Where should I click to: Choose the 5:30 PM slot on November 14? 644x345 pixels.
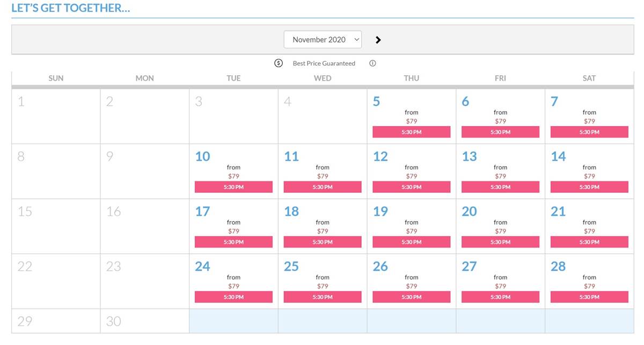click(589, 187)
